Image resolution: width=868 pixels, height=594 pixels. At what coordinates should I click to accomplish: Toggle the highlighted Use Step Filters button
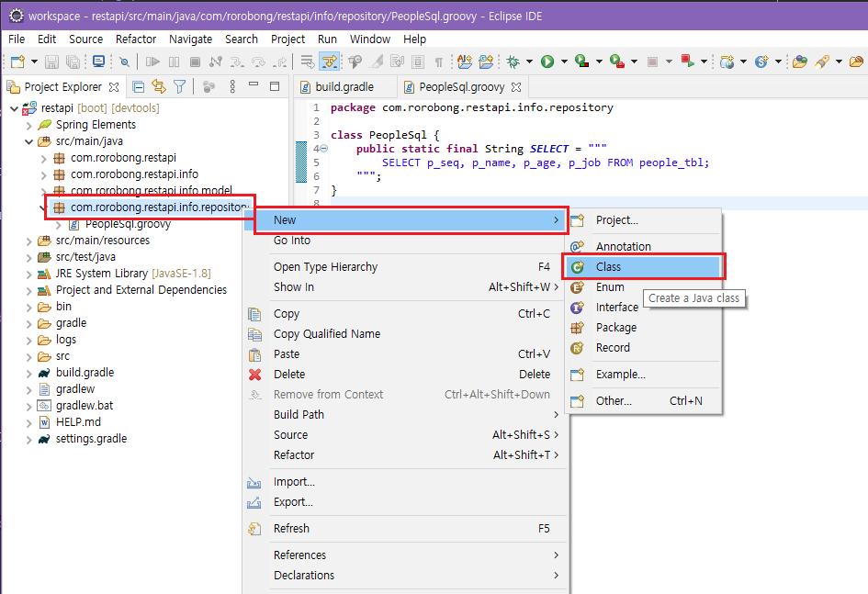tap(330, 62)
